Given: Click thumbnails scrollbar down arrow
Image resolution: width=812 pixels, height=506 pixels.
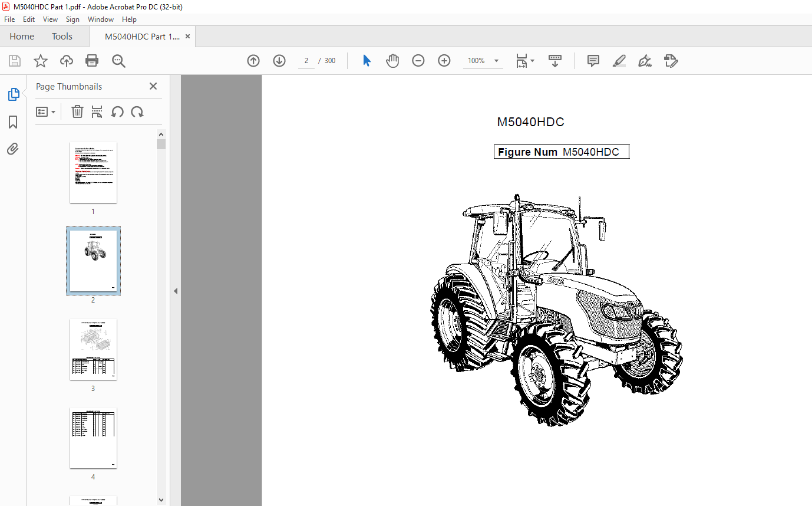Looking at the screenshot, I should 161,500.
